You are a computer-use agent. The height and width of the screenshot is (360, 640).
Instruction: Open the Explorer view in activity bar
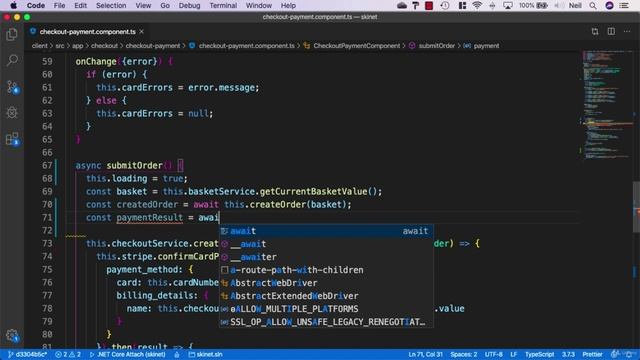point(12,35)
